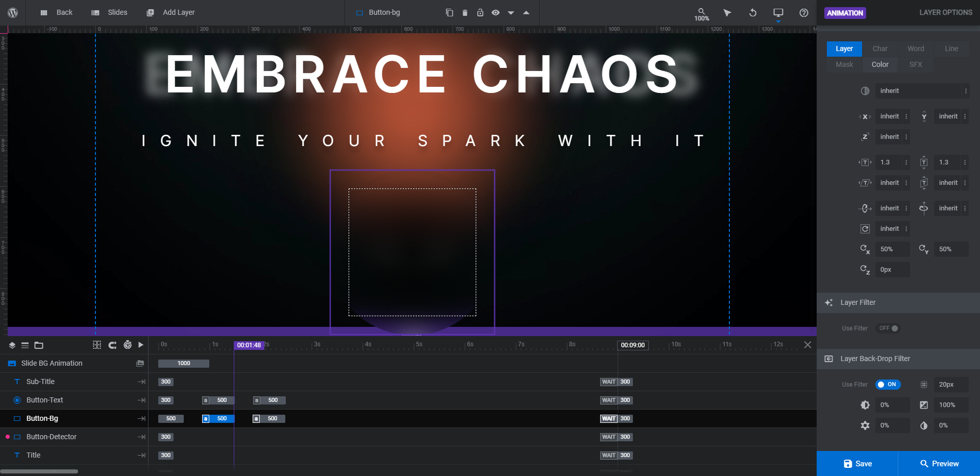Image resolution: width=980 pixels, height=476 pixels.
Task: Click the timeline grid selection icon
Action: (x=97, y=345)
